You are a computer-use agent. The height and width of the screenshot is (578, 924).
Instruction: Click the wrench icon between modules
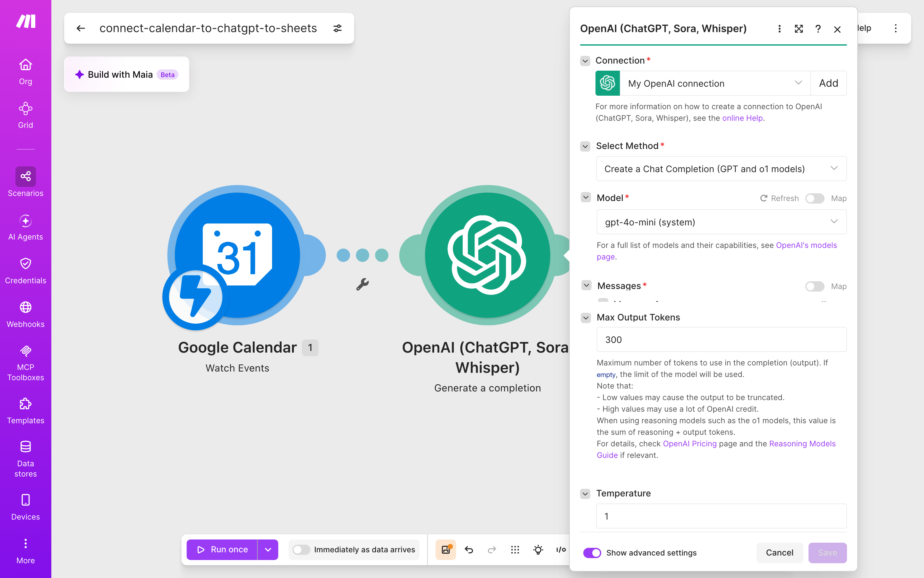[362, 284]
